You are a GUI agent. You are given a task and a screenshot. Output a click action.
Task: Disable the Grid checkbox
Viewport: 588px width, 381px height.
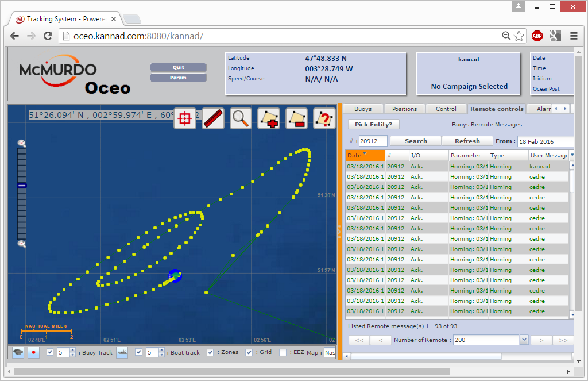pos(249,352)
